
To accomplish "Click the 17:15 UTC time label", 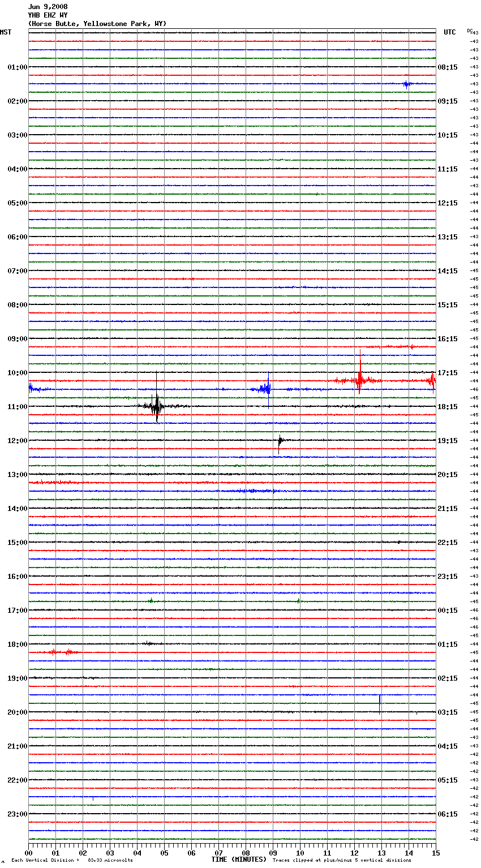I will 448,373.
